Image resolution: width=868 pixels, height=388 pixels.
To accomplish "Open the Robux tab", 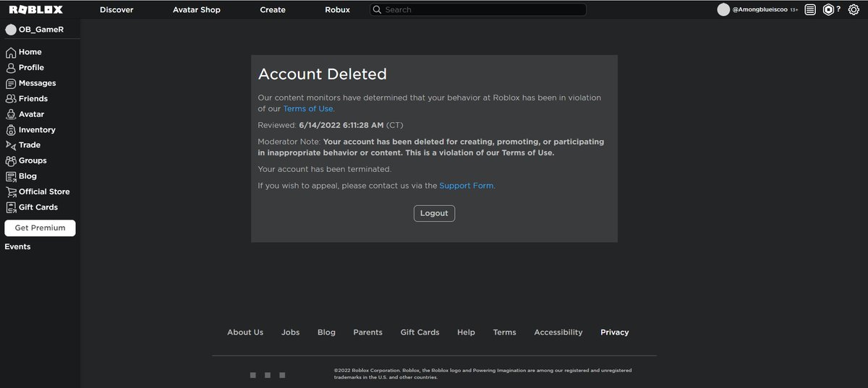I will point(338,10).
